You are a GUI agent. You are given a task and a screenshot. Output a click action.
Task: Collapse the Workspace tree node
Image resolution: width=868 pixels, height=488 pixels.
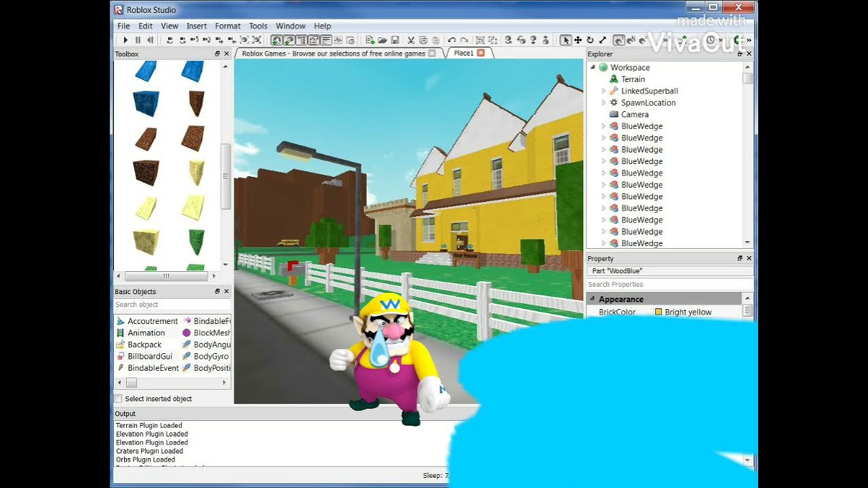pos(593,67)
